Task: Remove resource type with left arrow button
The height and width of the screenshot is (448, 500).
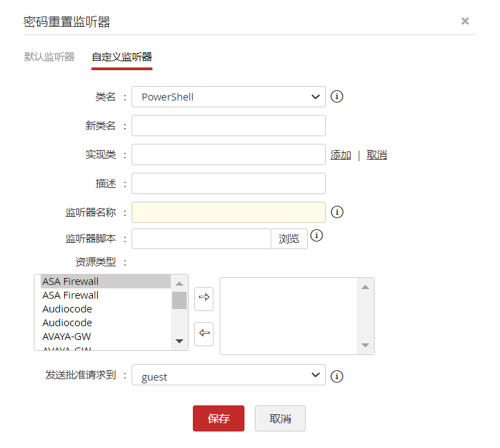Action: pyautogui.click(x=204, y=334)
